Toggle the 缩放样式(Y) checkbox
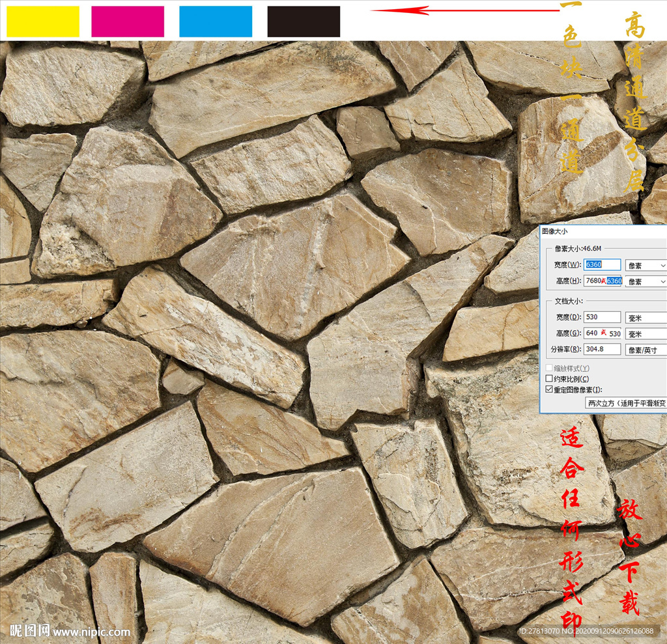 click(549, 368)
